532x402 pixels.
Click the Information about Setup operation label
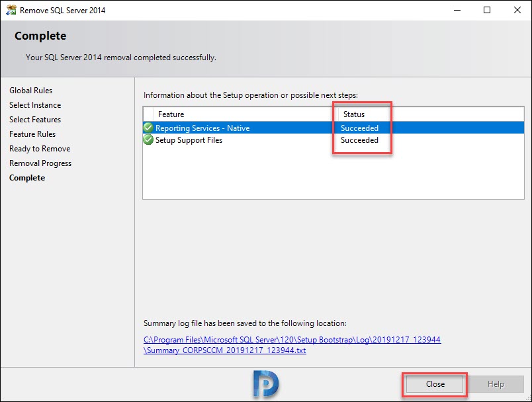pos(251,95)
